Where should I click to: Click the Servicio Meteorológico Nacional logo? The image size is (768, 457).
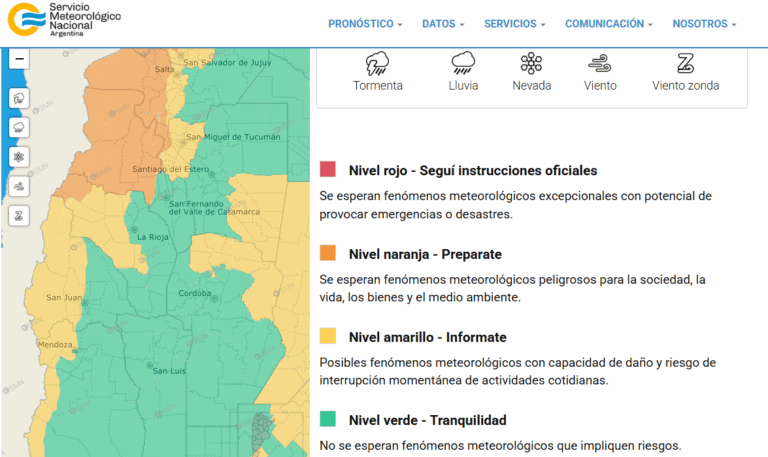click(x=64, y=20)
